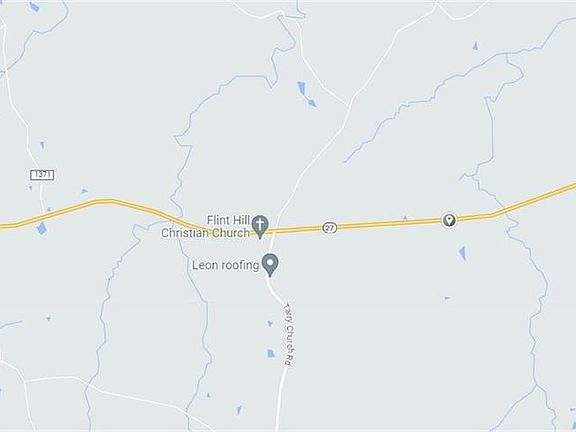Image resolution: width=576 pixels, height=432 pixels.
Task: Select the small pond near the bottom center
Action: tap(239, 409)
